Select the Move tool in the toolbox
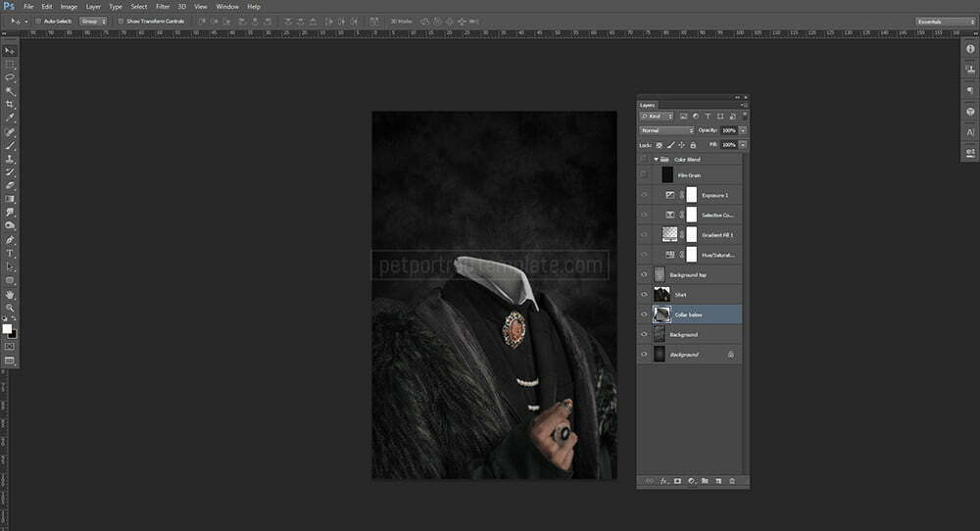Image resolution: width=980 pixels, height=531 pixels. tap(10, 50)
